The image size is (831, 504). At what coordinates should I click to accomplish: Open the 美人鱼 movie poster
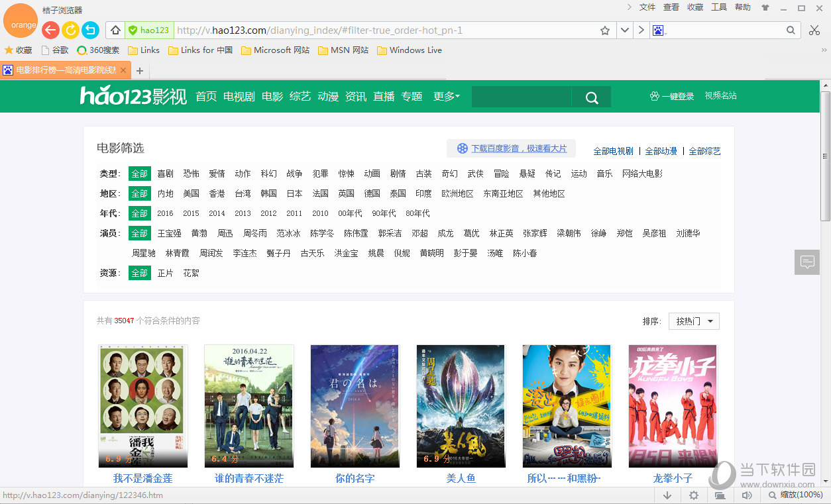(461, 405)
